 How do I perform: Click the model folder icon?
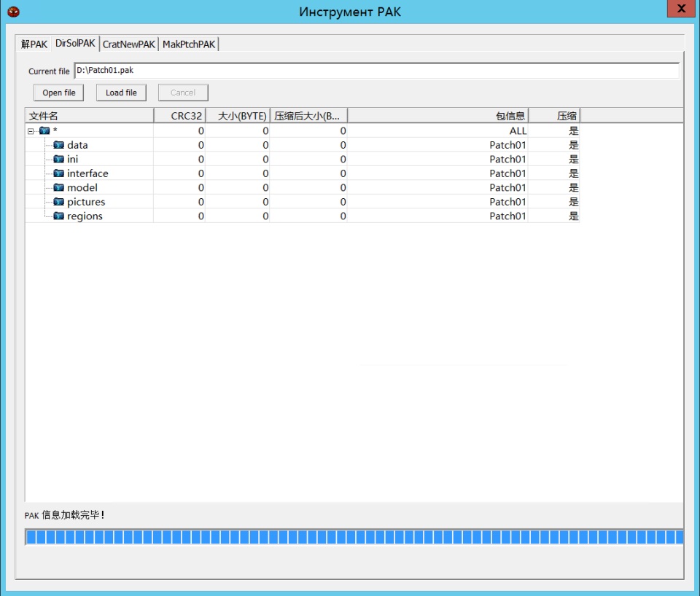[x=59, y=188]
